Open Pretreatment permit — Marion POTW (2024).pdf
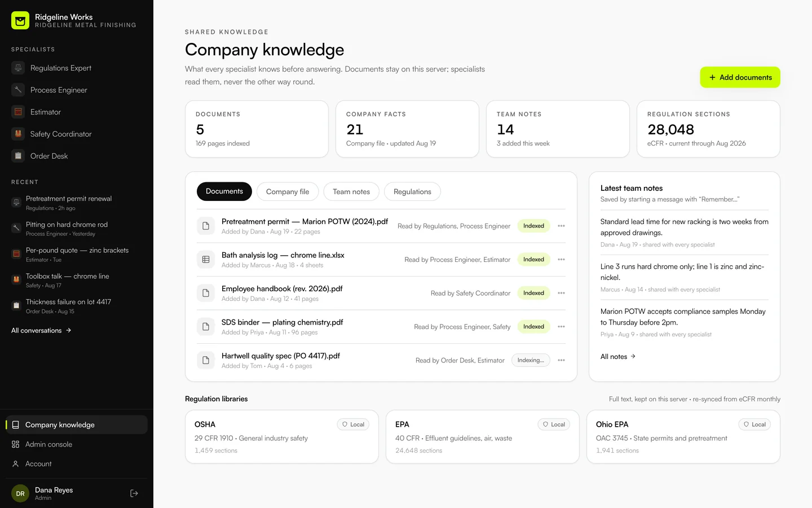 304,221
